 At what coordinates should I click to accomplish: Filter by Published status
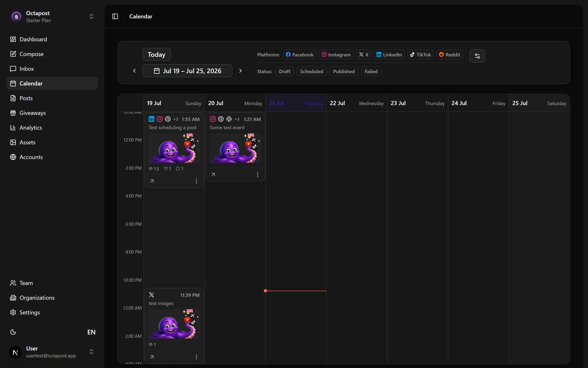tap(344, 71)
